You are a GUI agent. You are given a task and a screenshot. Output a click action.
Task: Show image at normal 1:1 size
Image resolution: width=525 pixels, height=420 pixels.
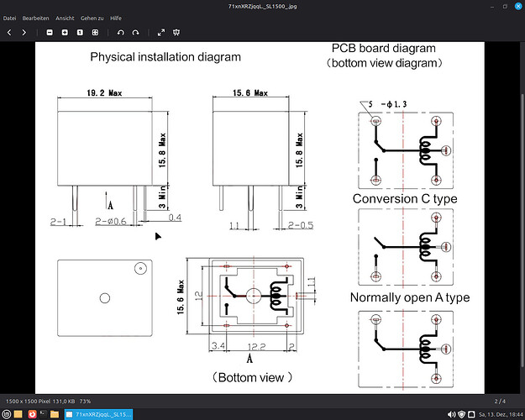click(x=80, y=32)
